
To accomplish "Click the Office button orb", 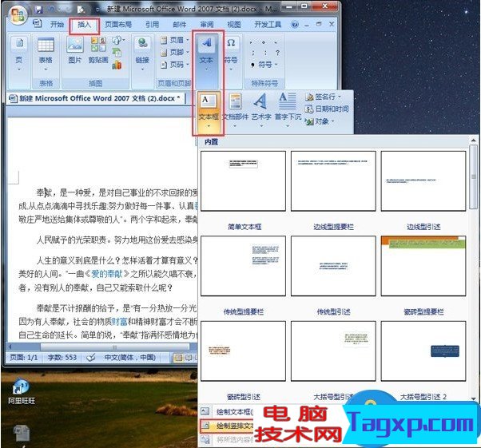I will click(18, 14).
